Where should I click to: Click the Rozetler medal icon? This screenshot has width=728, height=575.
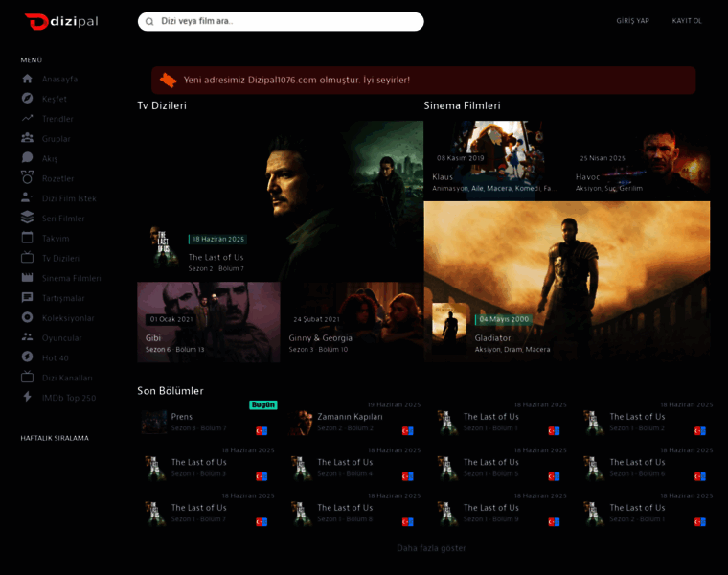[x=28, y=177]
